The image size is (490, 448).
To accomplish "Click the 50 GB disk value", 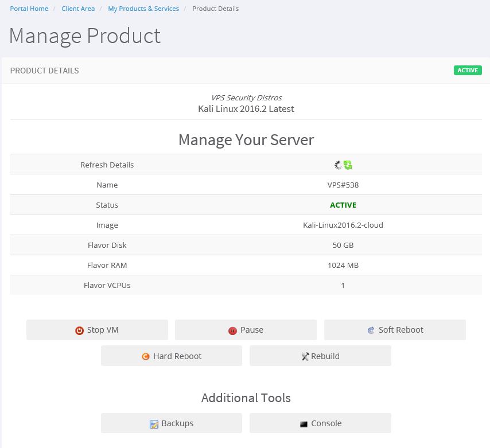I will (343, 246).
